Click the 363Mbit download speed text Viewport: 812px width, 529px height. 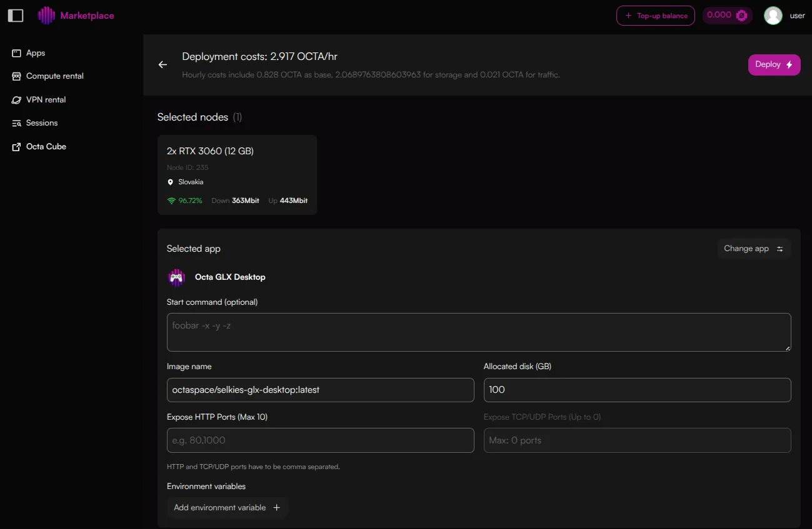[x=246, y=201]
